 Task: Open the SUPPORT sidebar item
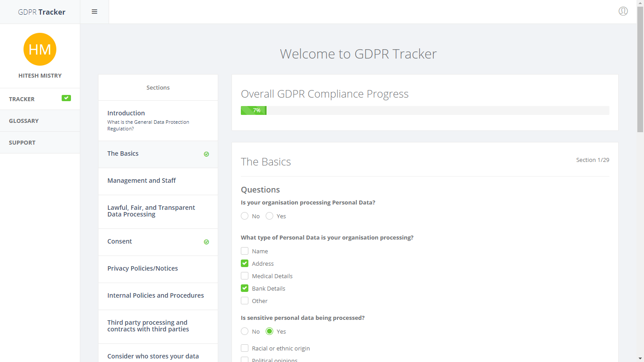coord(22,142)
